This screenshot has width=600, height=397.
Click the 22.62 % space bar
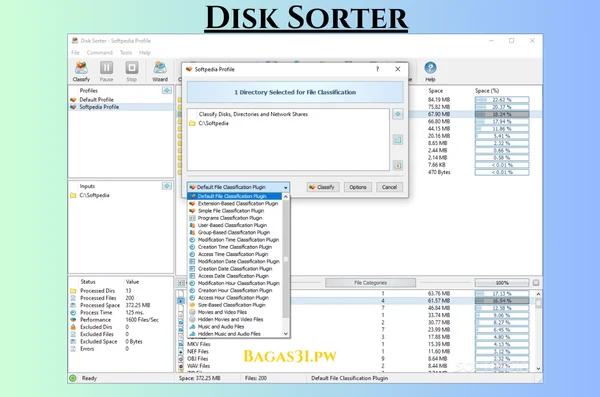[502, 100]
